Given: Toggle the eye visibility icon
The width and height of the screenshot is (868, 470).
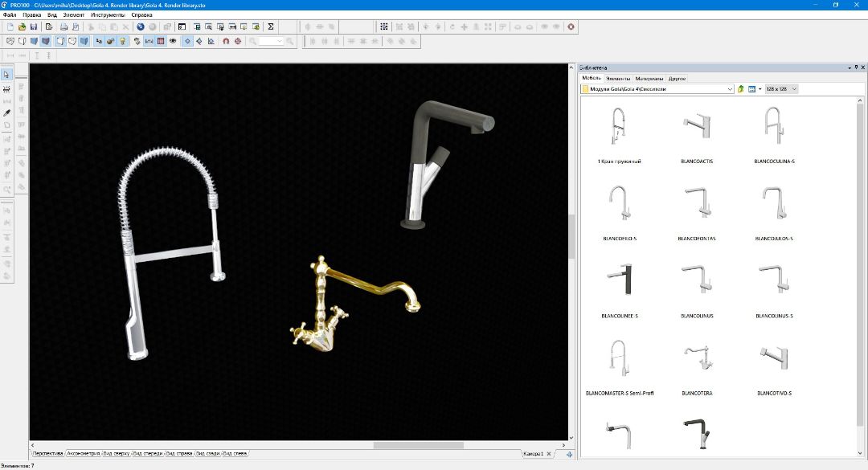Looking at the screenshot, I should click(x=172, y=41).
